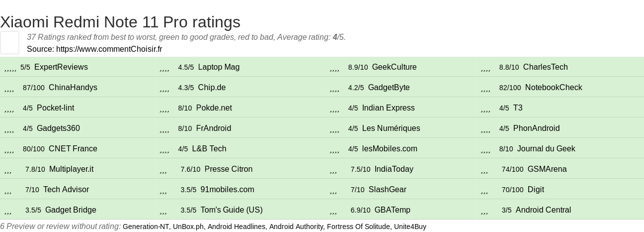
Task: Open the Journal du Geek review
Action: pyautogui.click(x=546, y=149)
